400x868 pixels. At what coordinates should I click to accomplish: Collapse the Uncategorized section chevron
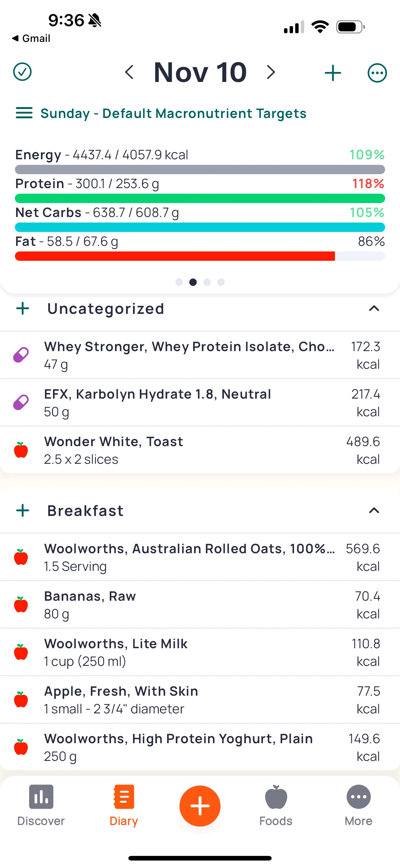[374, 309]
